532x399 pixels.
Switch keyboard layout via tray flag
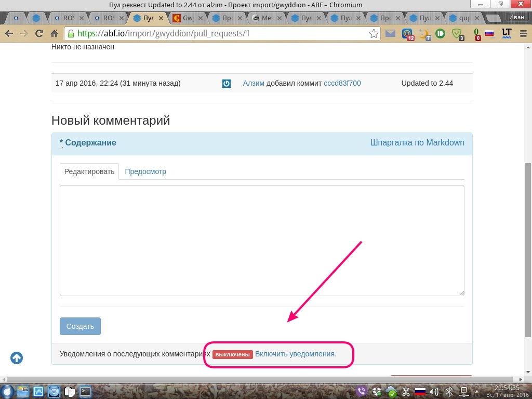click(x=420, y=392)
